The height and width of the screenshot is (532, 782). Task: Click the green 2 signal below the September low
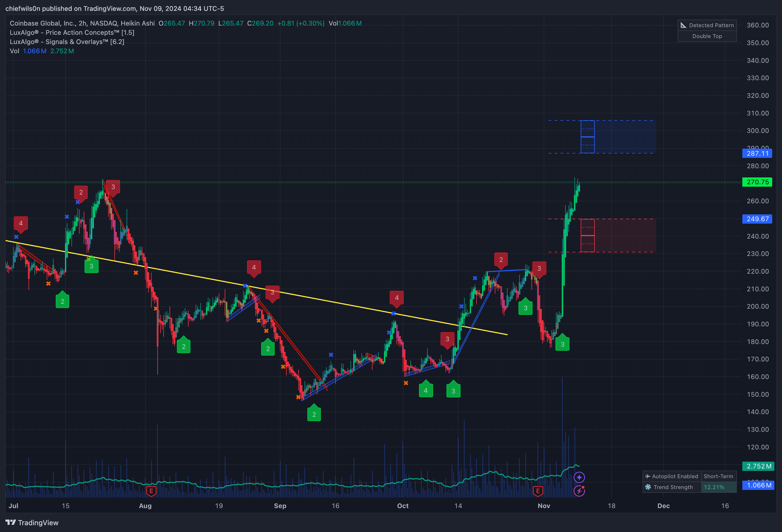point(314,413)
